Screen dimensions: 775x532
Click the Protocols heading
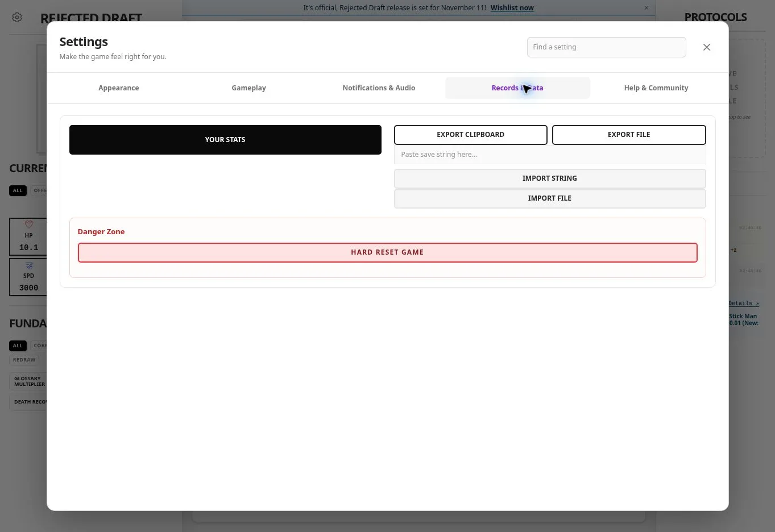click(716, 18)
